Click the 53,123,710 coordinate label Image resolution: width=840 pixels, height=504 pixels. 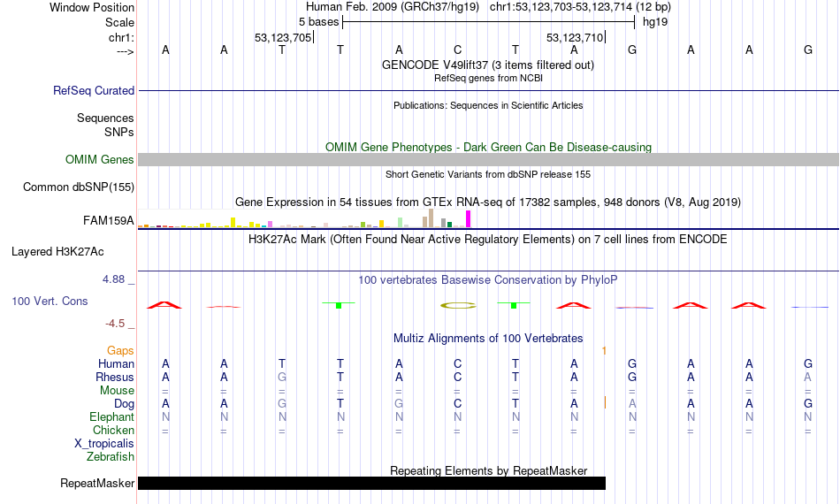click(575, 37)
